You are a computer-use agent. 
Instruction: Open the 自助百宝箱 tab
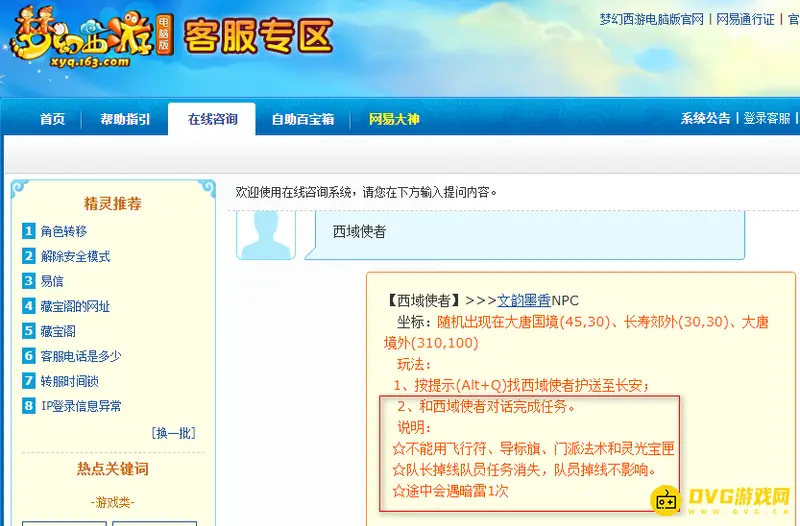click(303, 119)
